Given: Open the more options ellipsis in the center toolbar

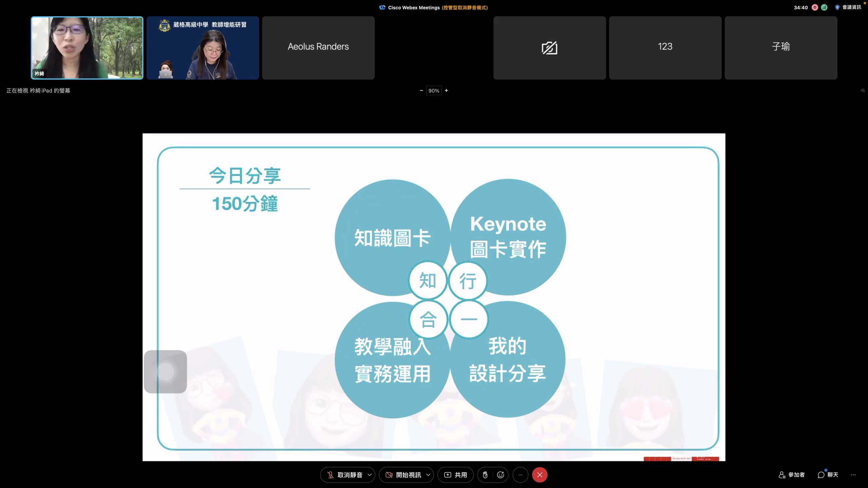Looking at the screenshot, I should point(520,475).
